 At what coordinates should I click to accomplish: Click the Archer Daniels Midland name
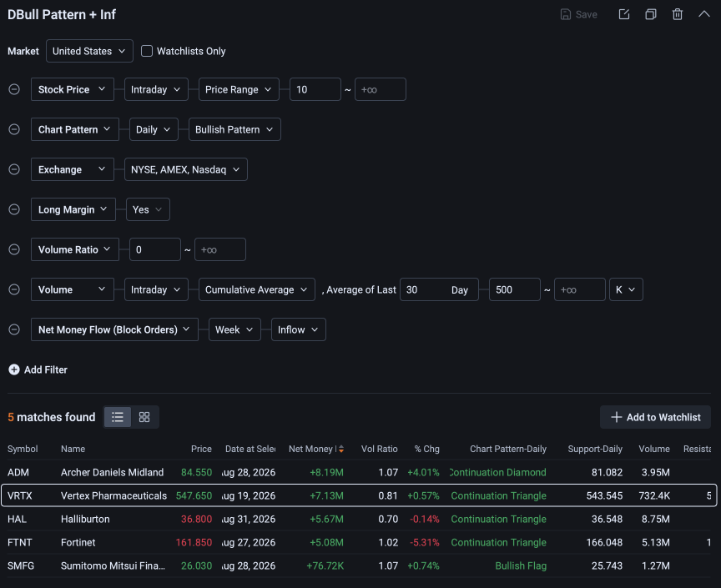coord(112,472)
